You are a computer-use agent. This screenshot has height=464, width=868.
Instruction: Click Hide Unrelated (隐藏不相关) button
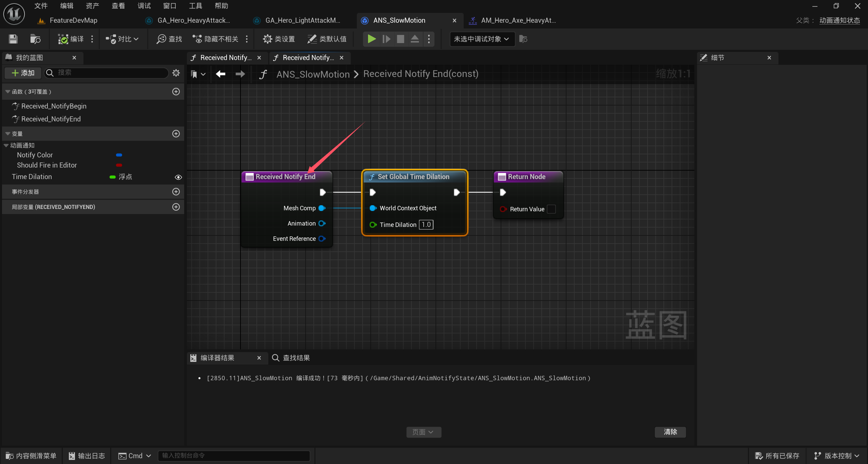pos(215,39)
